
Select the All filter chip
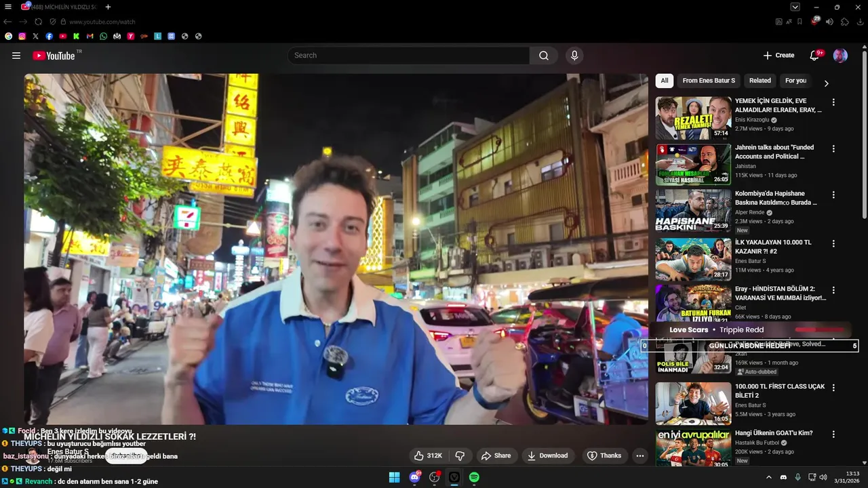[665, 81]
